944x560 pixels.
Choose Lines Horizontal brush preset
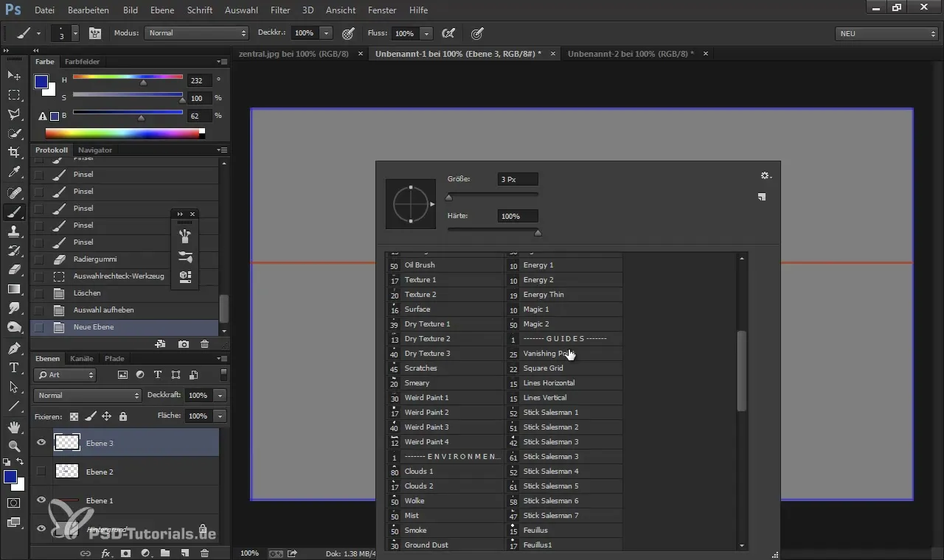pyautogui.click(x=564, y=383)
